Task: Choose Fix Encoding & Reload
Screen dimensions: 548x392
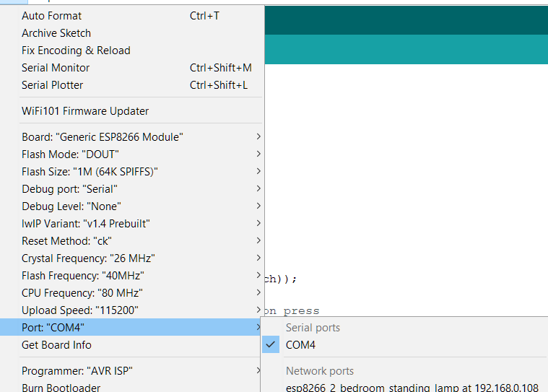Action: click(x=76, y=50)
